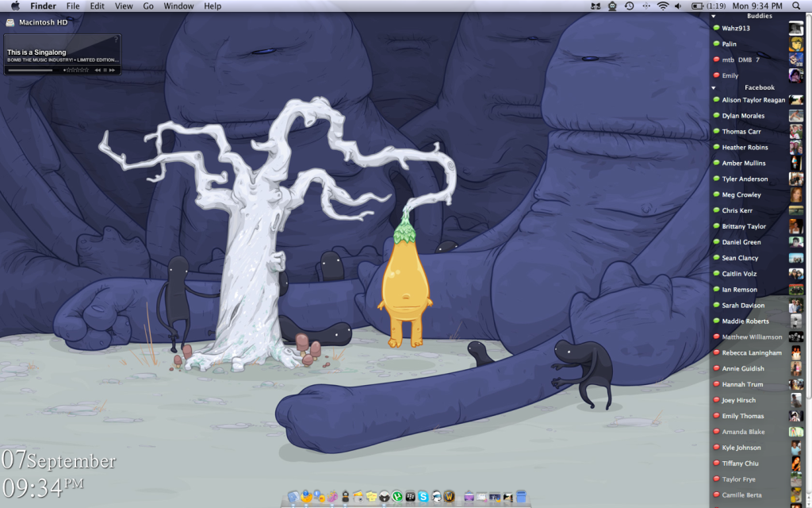This screenshot has width=812, height=508.
Task: Open the Adium chat icon in dock
Action: [x=319, y=496]
